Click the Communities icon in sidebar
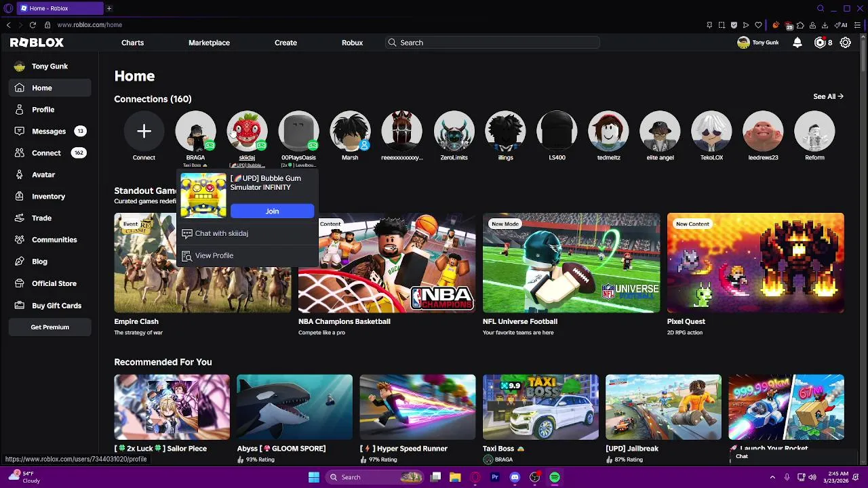This screenshot has width=868, height=488. click(19, 240)
